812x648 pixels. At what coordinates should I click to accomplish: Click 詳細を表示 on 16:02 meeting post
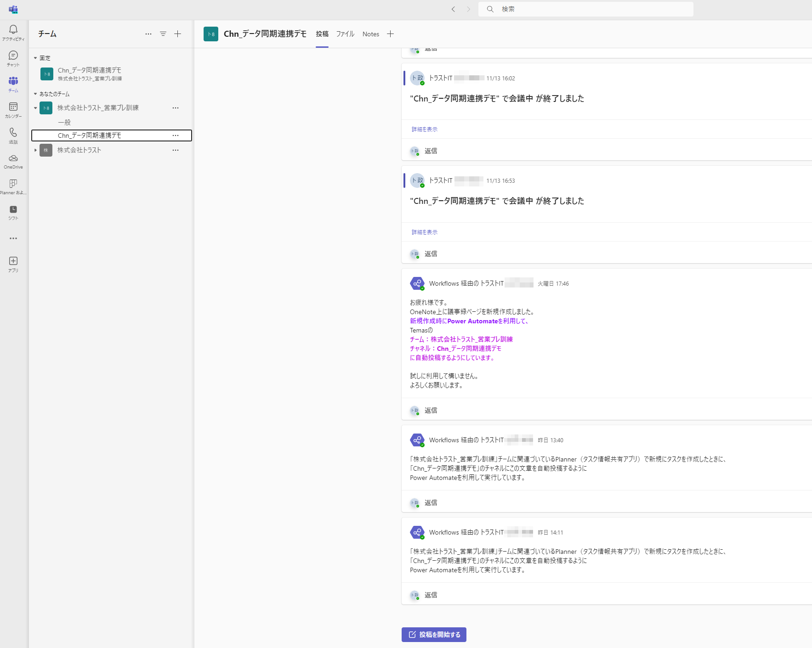tap(425, 130)
